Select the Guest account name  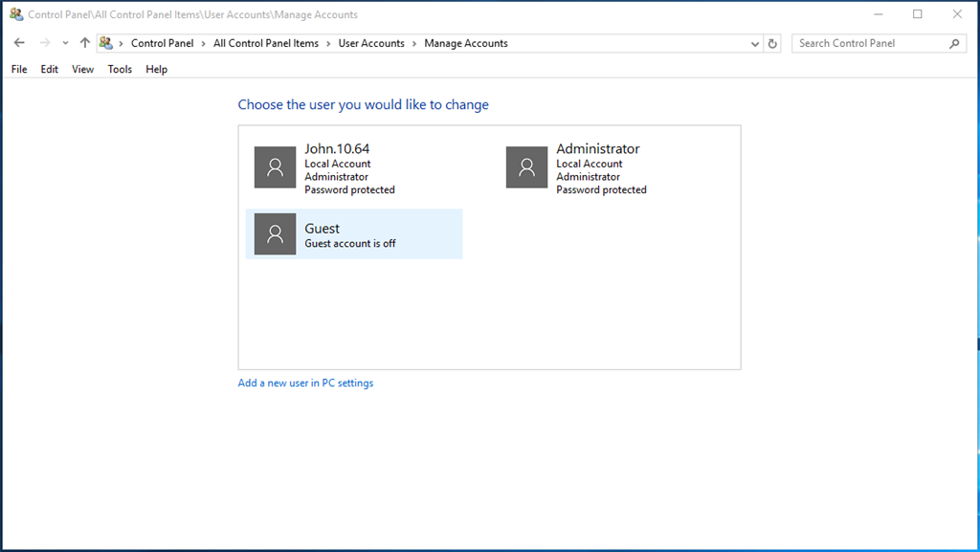tap(322, 229)
